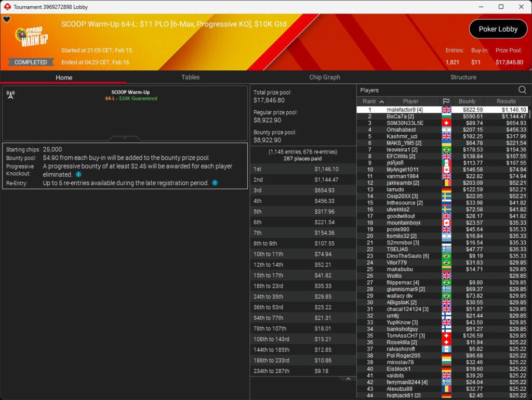Screen dimensions: 532x400
Task: Click the SCOOP Warm Up logo
Action: pyautogui.click(x=31, y=37)
